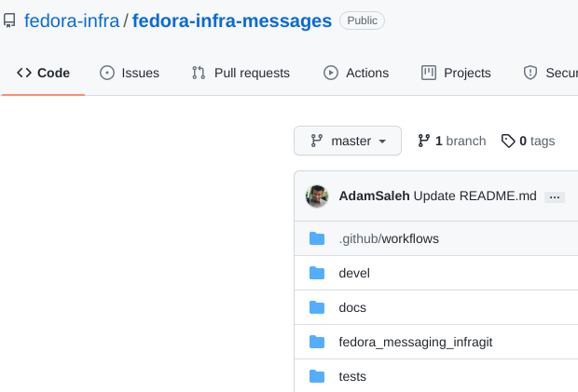Click the branch count fork icon
578x392 pixels.
[x=423, y=141]
